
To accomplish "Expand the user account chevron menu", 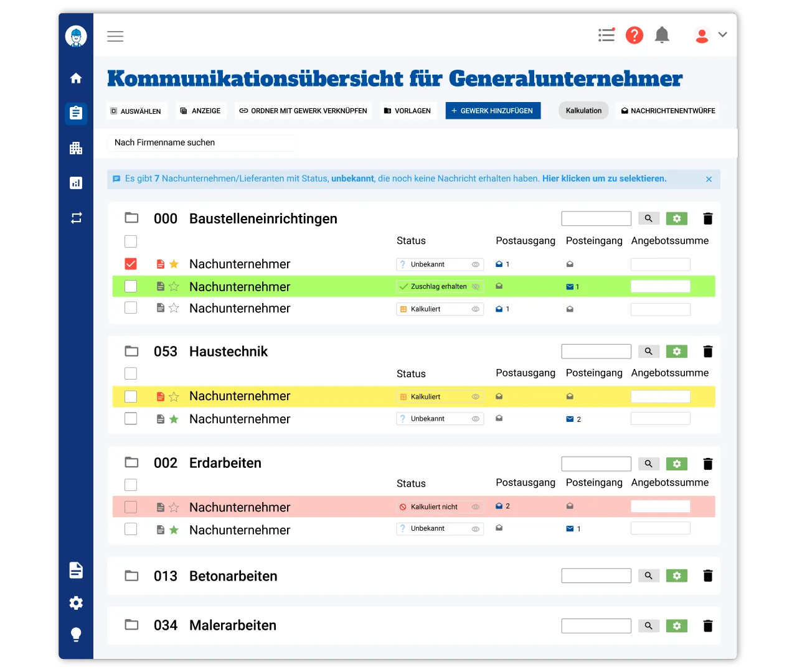I will coord(722,35).
